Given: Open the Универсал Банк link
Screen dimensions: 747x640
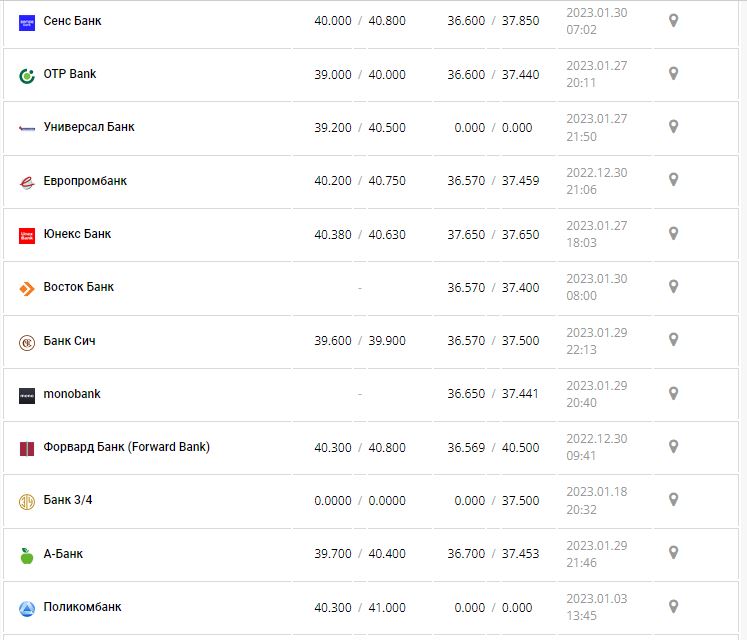Looking at the screenshot, I should [89, 127].
